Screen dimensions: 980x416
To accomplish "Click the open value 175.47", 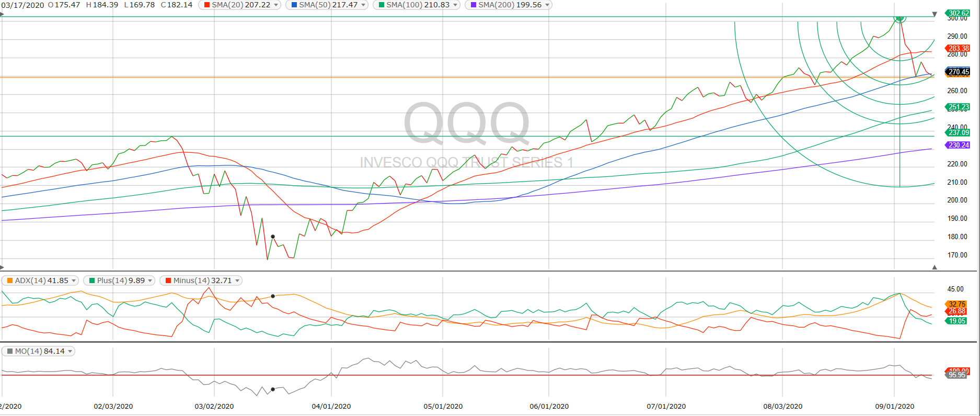I will point(68,5).
